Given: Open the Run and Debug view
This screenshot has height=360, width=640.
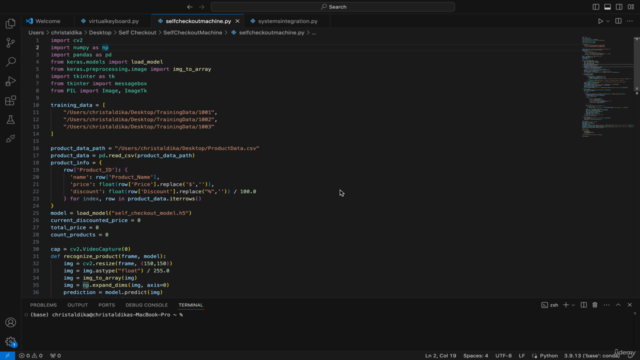Looking at the screenshot, I should click(11, 81).
